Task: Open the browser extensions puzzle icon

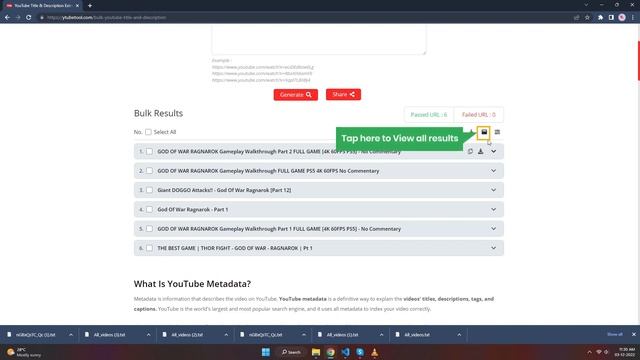Action: 600,18
